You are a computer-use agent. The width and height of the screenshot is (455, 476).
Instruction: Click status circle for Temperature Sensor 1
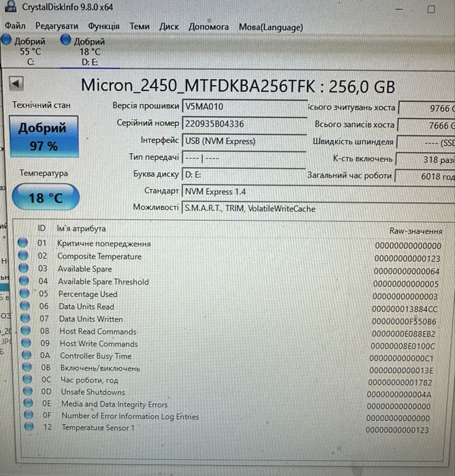(x=29, y=426)
